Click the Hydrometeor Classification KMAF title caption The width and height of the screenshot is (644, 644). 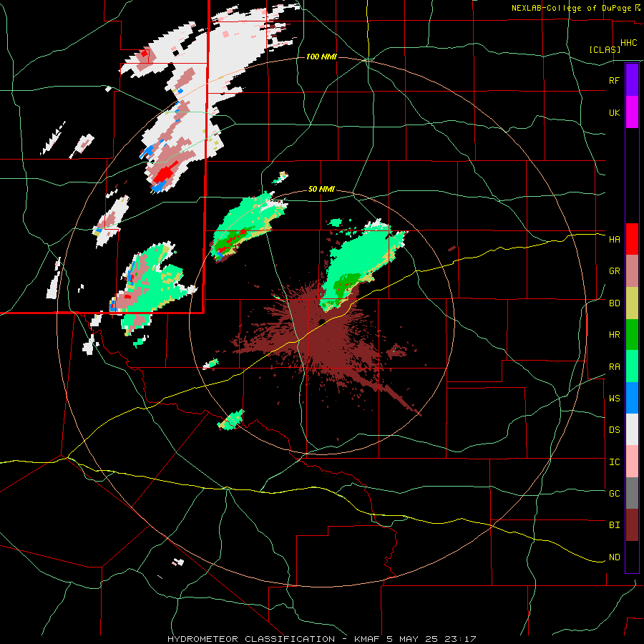pyautogui.click(x=321, y=639)
